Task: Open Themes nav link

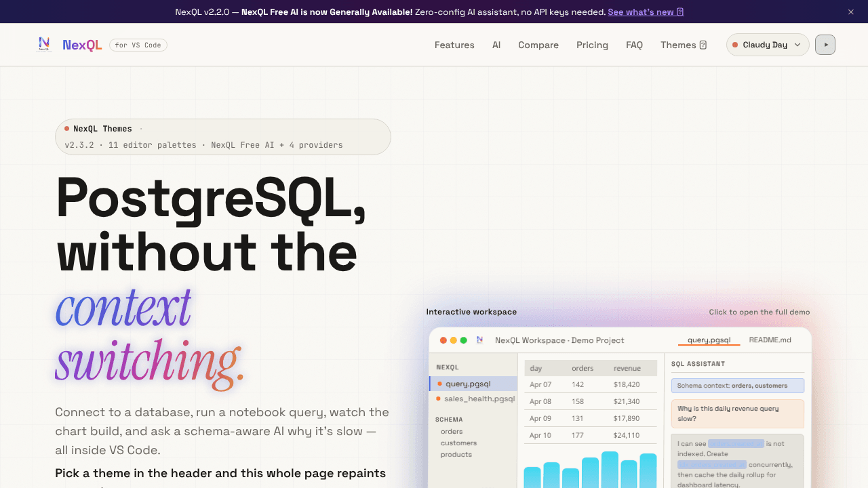Action: point(684,45)
